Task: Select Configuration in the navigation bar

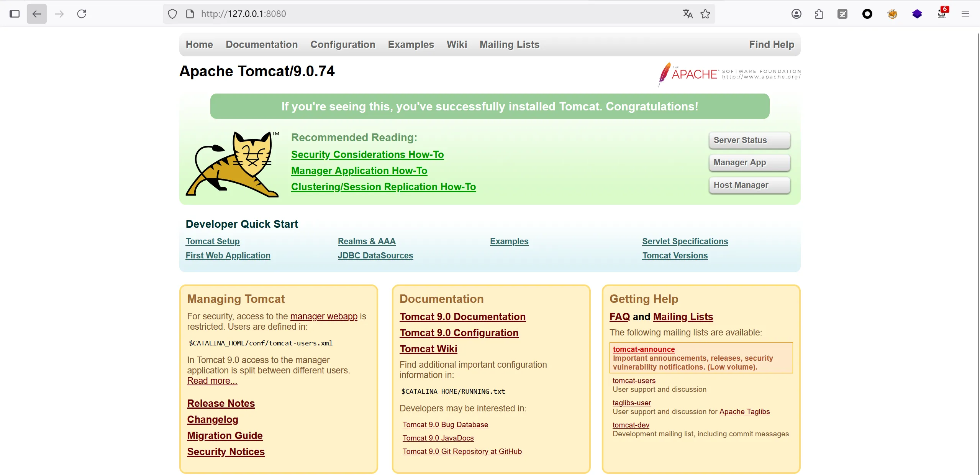Action: point(343,44)
